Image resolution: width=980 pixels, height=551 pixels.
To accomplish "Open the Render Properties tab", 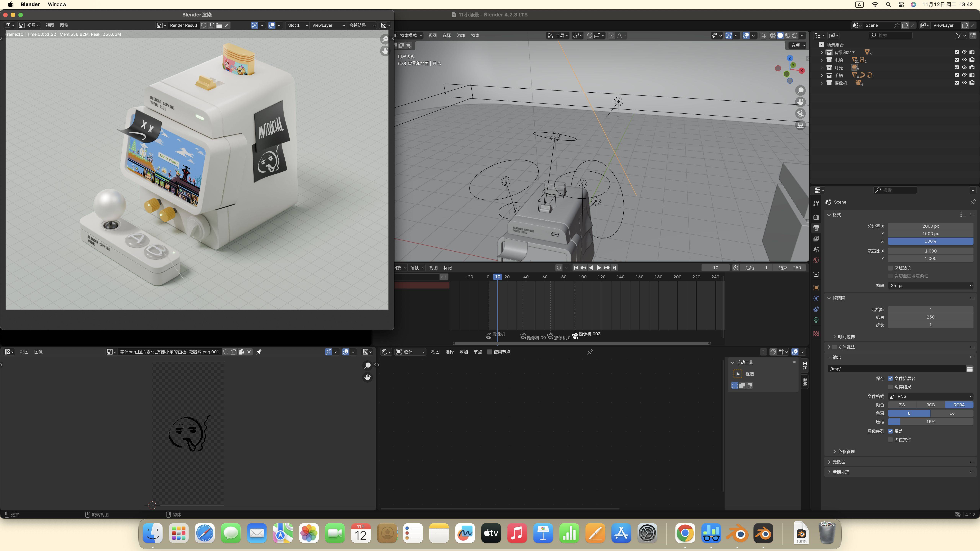I will tap(816, 218).
